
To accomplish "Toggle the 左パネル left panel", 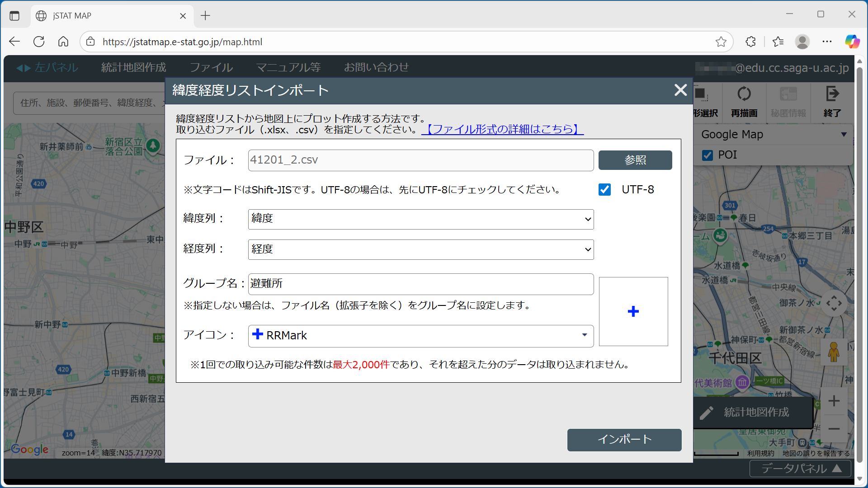I will pyautogui.click(x=47, y=68).
